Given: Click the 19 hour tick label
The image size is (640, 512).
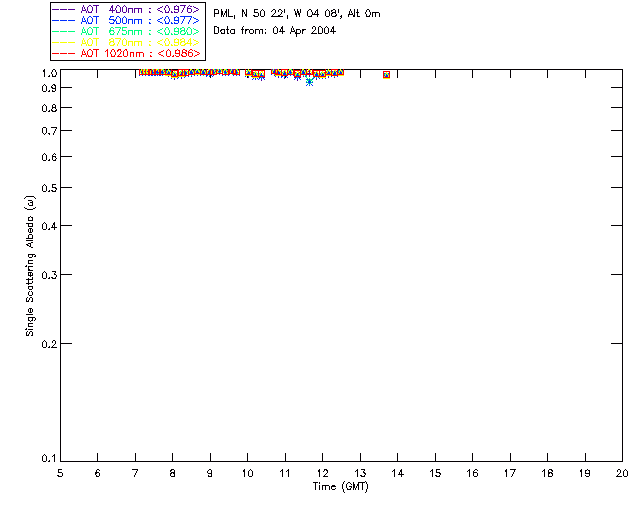Looking at the screenshot, I should 585,473.
